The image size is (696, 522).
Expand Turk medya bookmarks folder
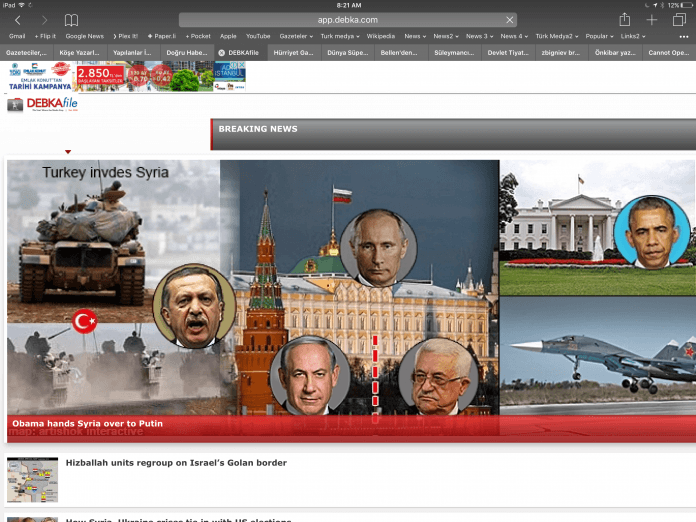(x=340, y=36)
